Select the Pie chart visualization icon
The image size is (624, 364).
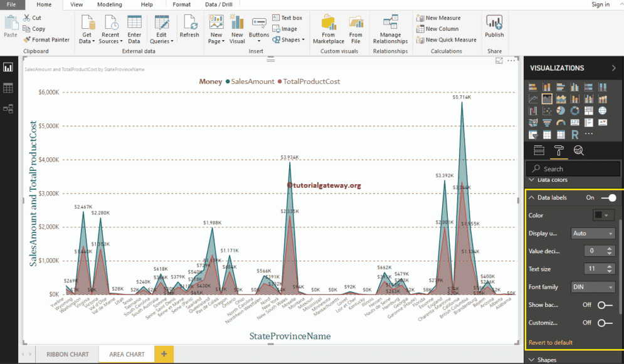561,110
